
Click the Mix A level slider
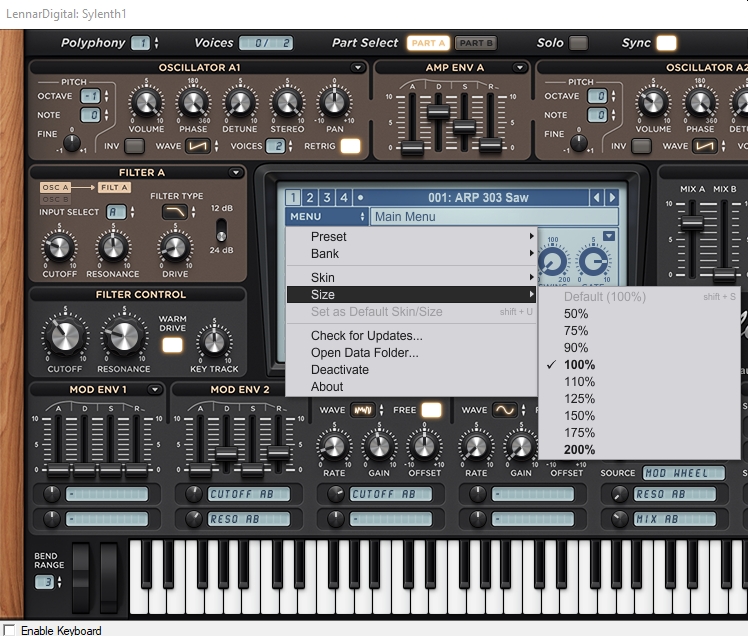point(692,222)
